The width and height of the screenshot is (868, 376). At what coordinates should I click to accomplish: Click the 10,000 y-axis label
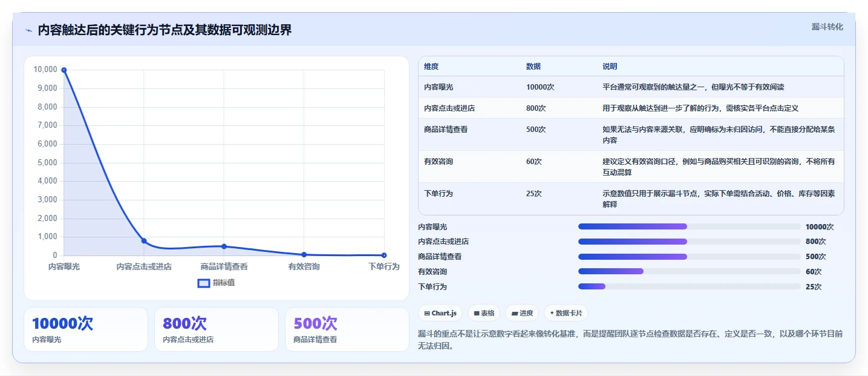click(x=45, y=70)
